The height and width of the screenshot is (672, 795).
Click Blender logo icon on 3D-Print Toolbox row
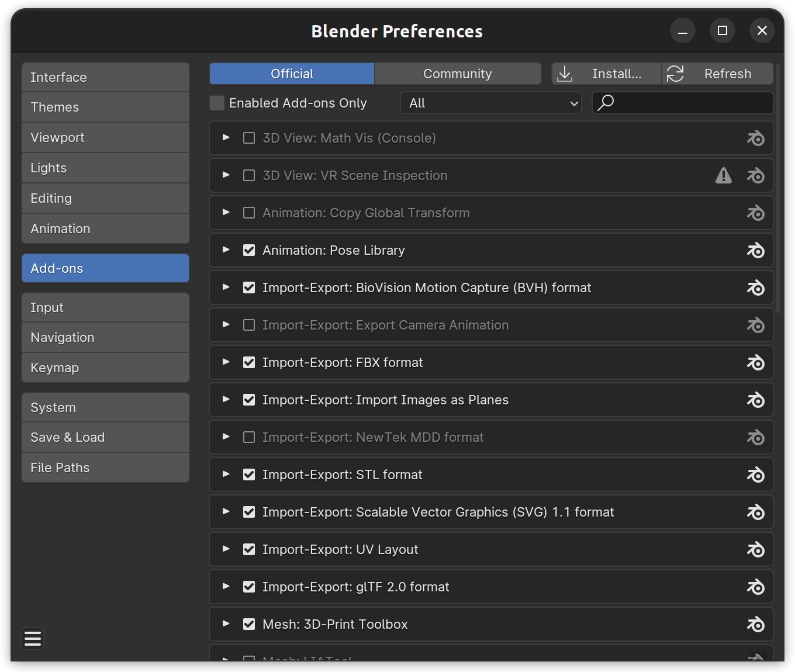pos(755,625)
